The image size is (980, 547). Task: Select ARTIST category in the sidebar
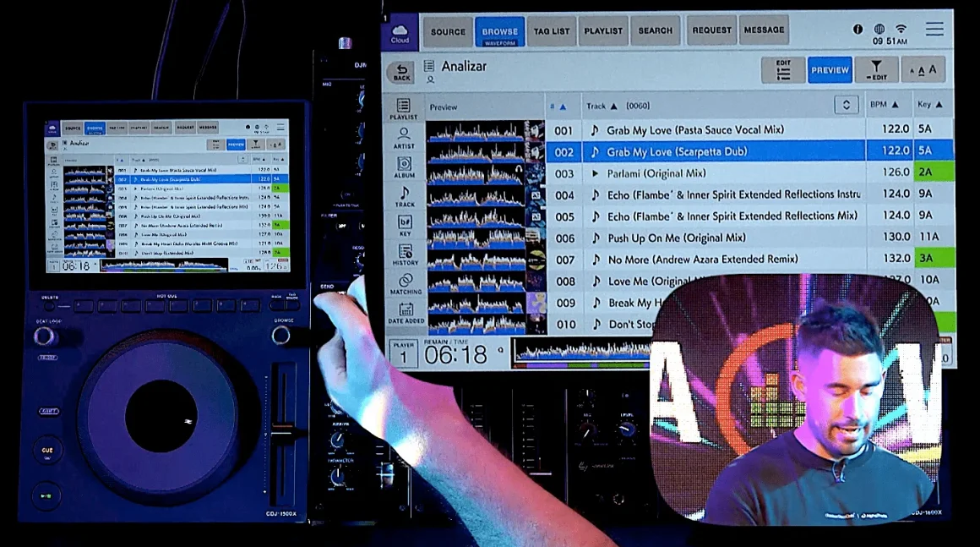[x=404, y=138]
